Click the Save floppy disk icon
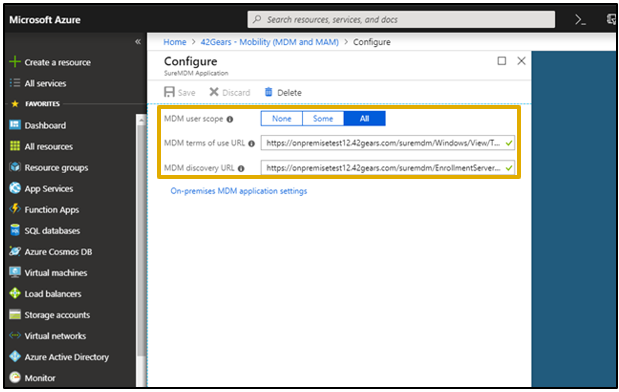 [x=169, y=92]
